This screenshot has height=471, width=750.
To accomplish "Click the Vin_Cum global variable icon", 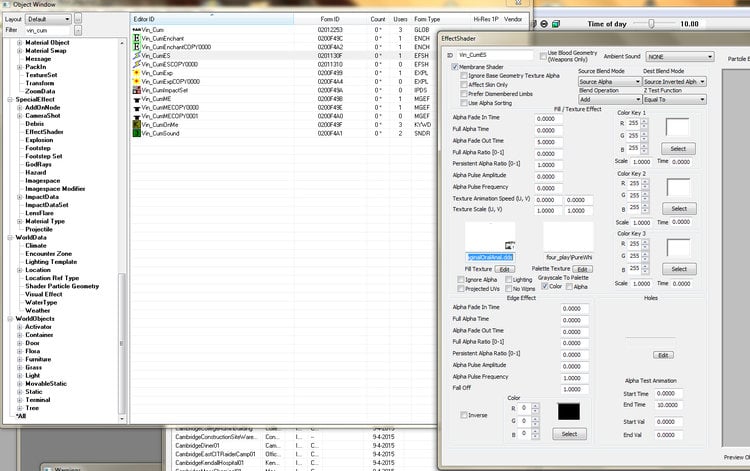I will [136, 30].
